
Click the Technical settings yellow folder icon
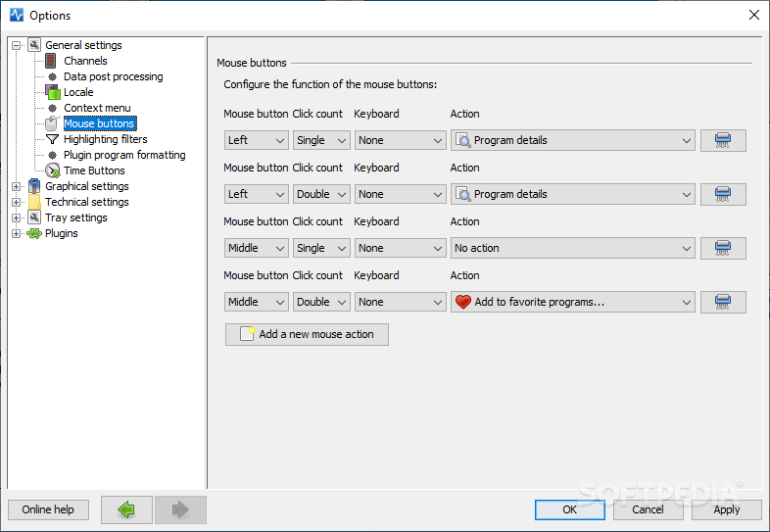(34, 202)
